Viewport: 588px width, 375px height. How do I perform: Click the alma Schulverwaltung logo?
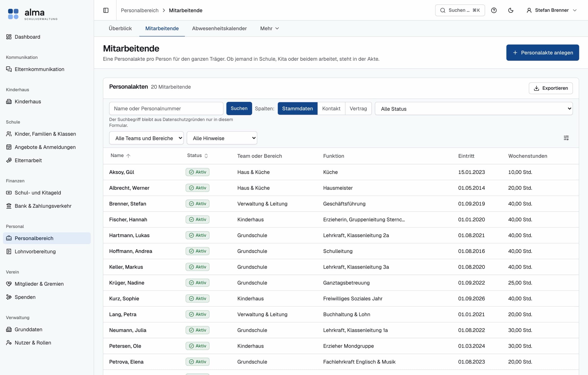(x=33, y=14)
